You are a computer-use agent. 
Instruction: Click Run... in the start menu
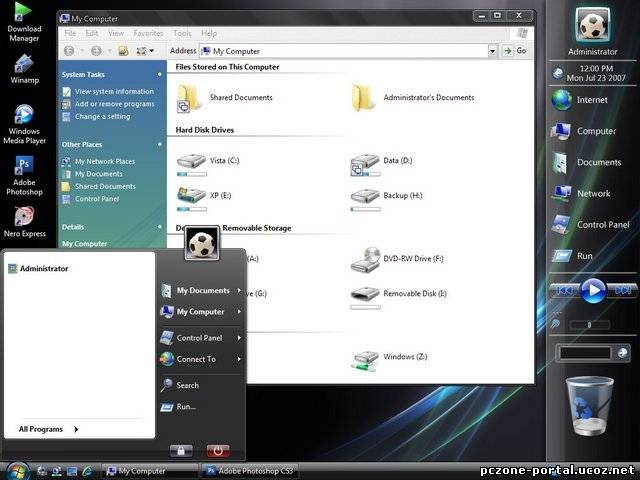coord(179,407)
